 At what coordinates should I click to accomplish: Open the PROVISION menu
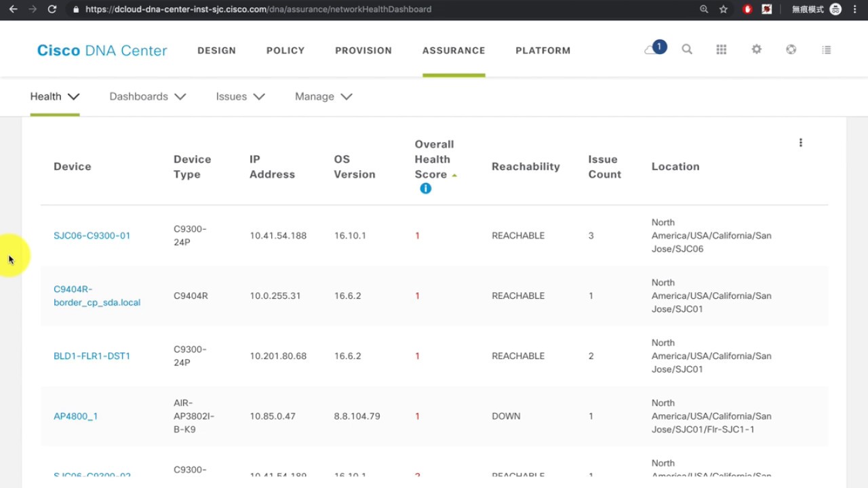tap(363, 50)
